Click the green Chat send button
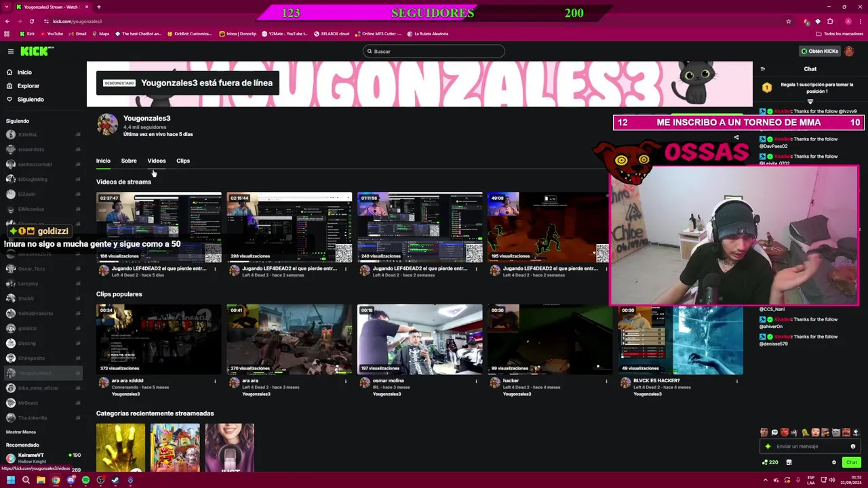This screenshot has height=488, width=868. coord(852,463)
